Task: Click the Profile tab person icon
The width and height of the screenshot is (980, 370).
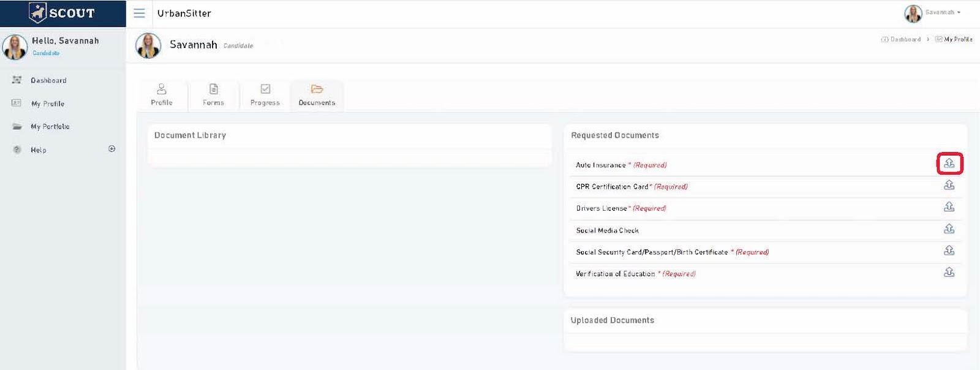Action: pyautogui.click(x=162, y=89)
